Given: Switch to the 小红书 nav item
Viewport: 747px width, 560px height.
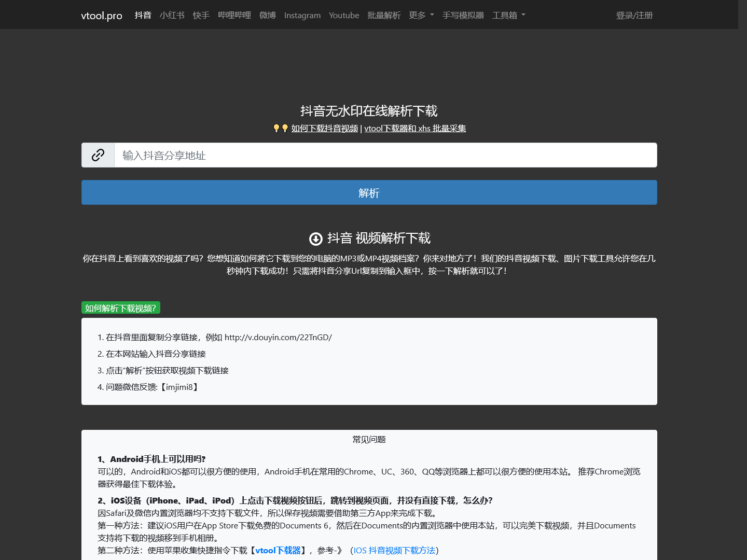Looking at the screenshot, I should tap(172, 15).
